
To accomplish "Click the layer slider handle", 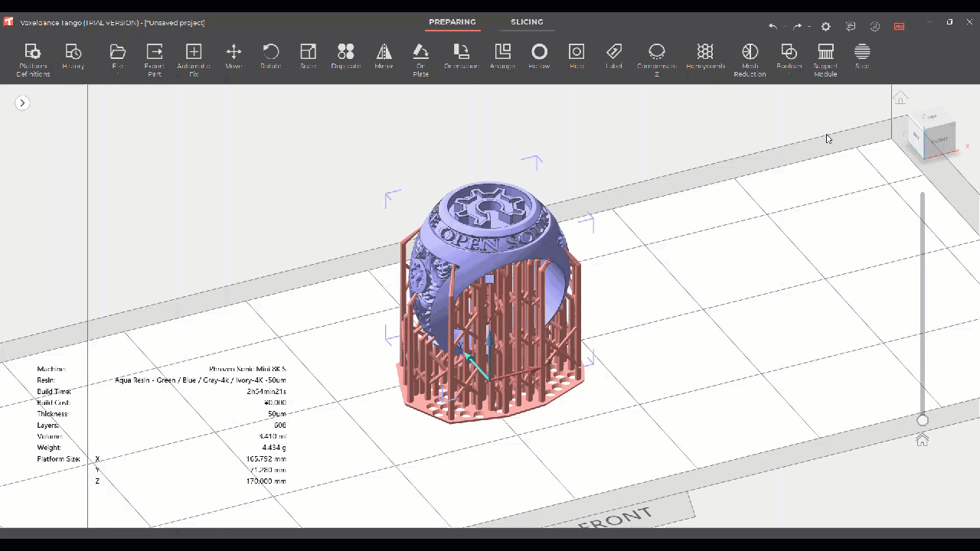I will (923, 420).
